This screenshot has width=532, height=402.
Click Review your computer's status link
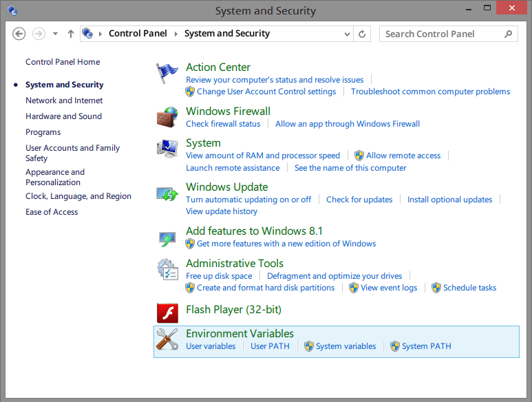click(x=275, y=80)
